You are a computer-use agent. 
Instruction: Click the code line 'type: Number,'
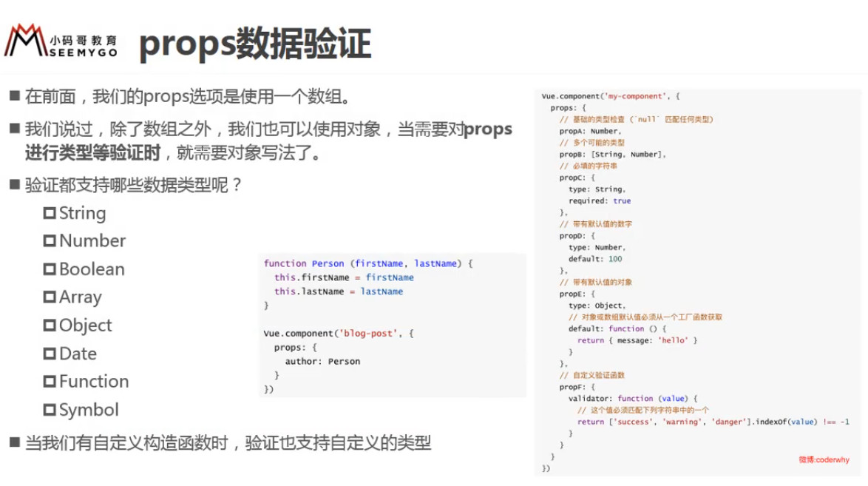(x=597, y=248)
